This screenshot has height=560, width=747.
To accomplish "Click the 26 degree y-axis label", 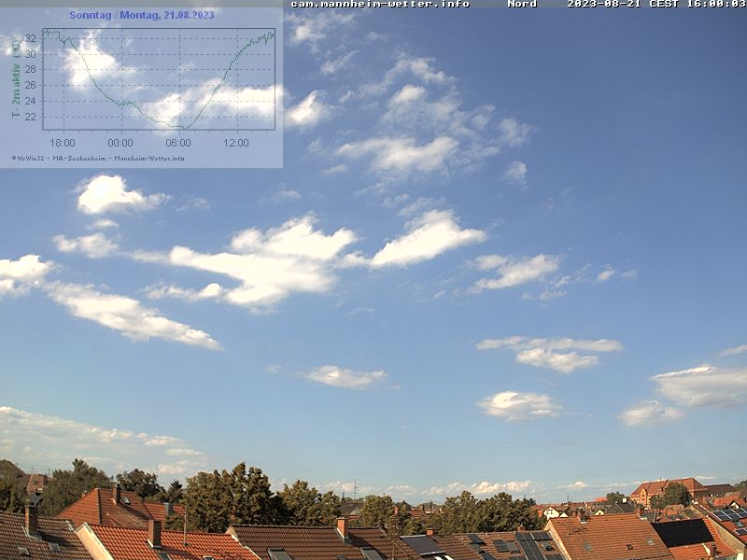I will pyautogui.click(x=31, y=86).
